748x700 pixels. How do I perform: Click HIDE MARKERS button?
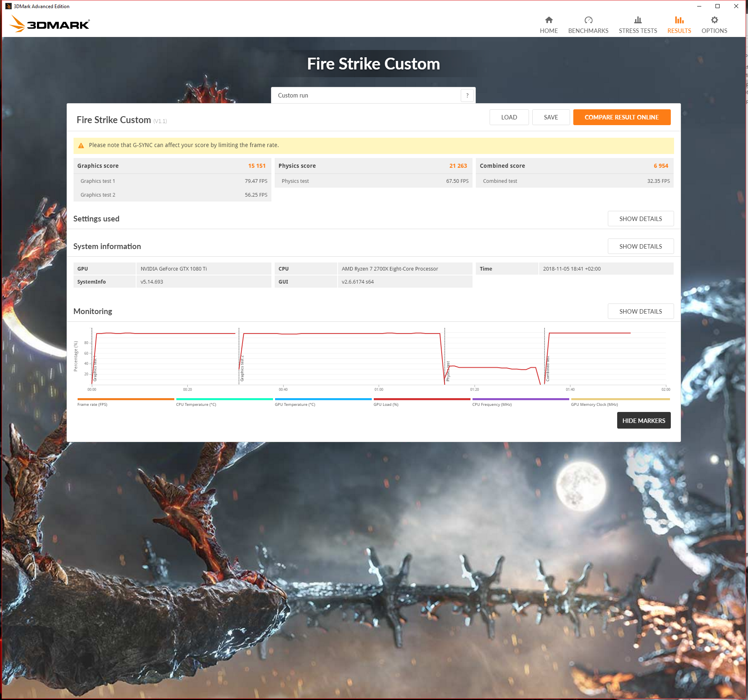pos(644,420)
